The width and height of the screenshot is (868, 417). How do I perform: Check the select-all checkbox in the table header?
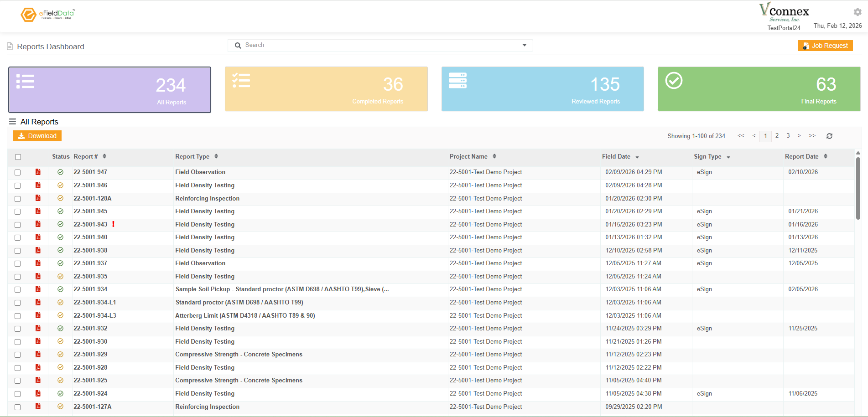click(18, 157)
